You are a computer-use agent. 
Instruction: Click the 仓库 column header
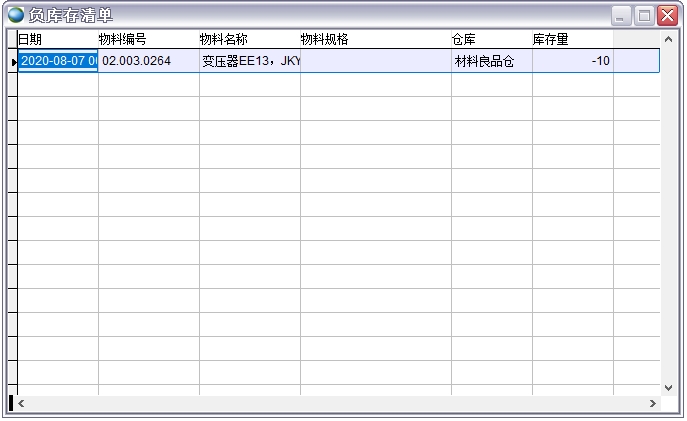491,39
